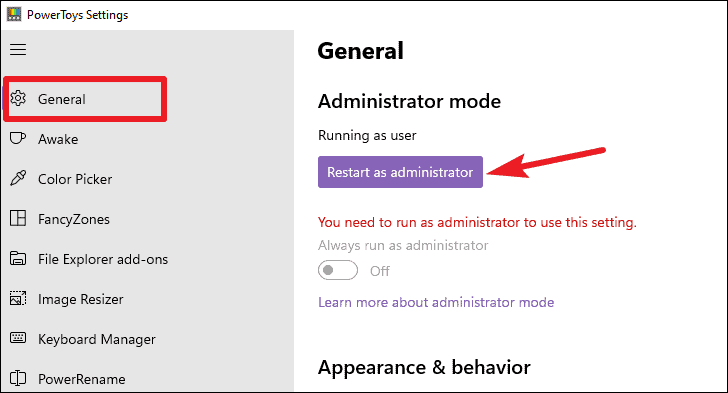Click Restart as administrator button
This screenshot has width=728, height=393.
(400, 172)
